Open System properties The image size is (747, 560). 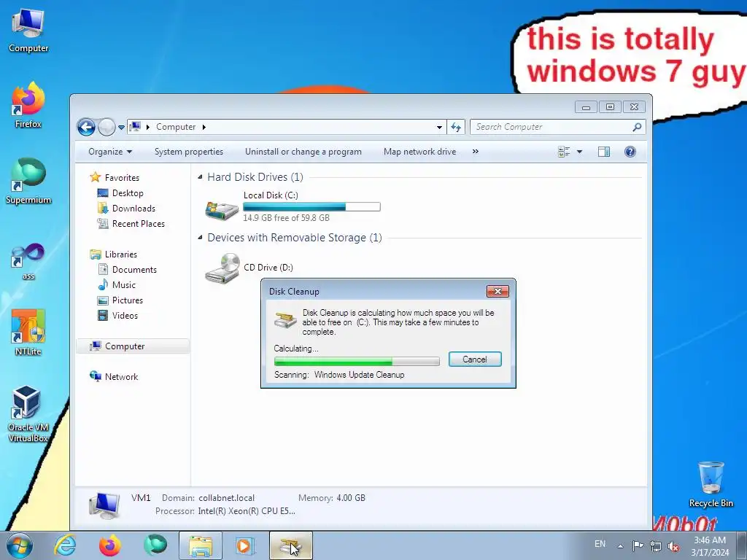pos(189,152)
